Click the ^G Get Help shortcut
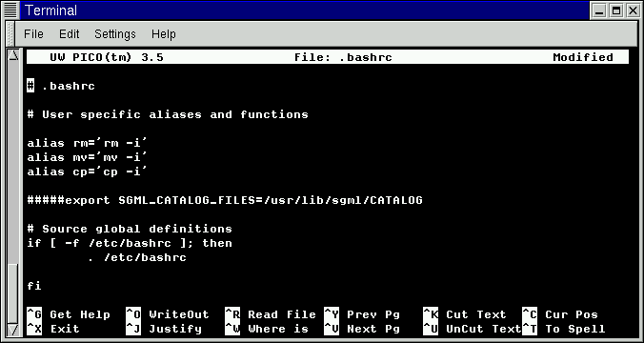Image resolution: width=644 pixels, height=343 pixels. click(x=69, y=314)
